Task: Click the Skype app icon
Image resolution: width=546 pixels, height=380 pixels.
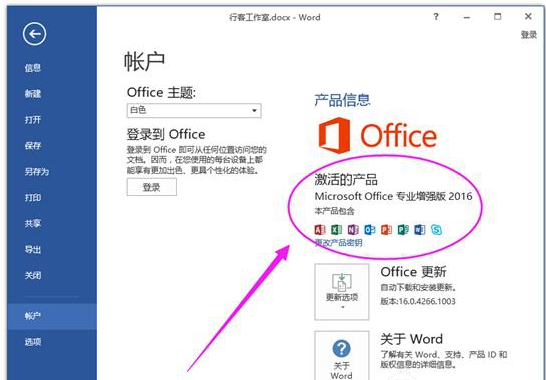Action: click(x=436, y=230)
